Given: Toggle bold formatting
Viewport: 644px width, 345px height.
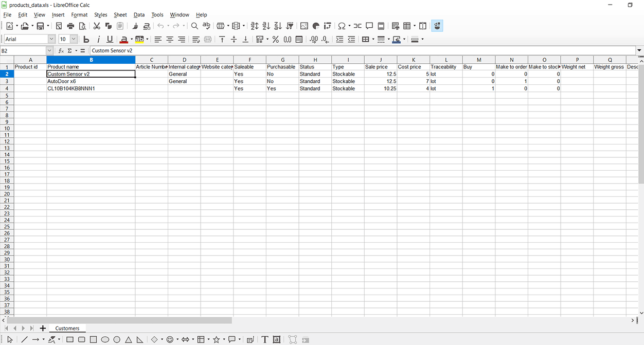Looking at the screenshot, I should (x=86, y=39).
